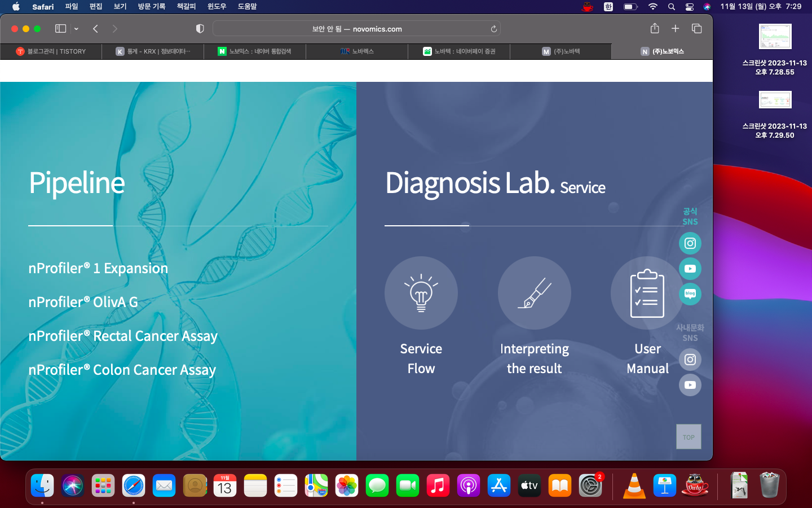
Task: Open the 편집 menu
Action: coord(96,7)
